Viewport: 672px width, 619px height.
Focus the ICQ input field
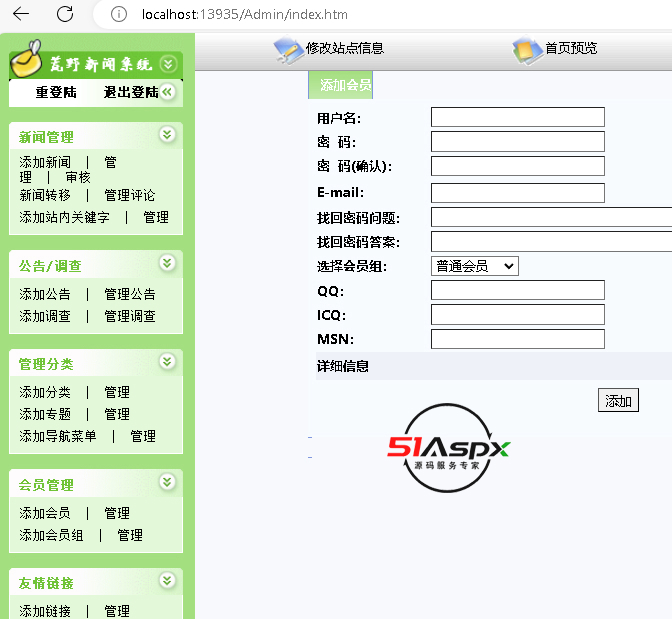(518, 315)
